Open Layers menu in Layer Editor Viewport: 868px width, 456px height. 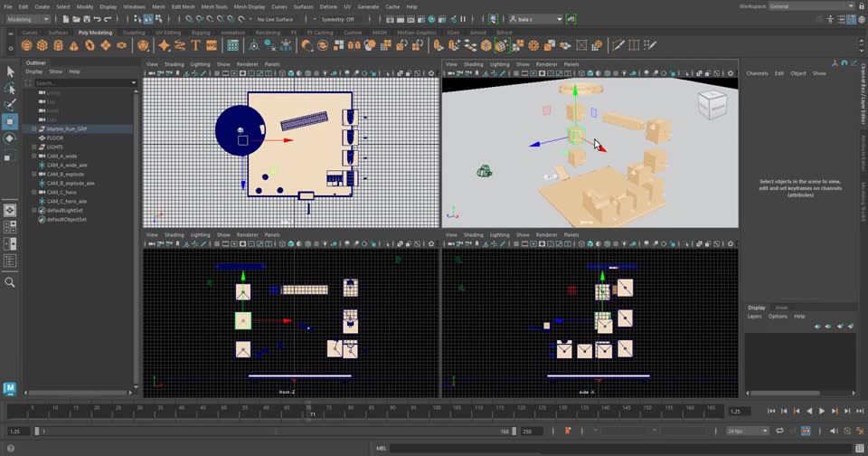754,317
